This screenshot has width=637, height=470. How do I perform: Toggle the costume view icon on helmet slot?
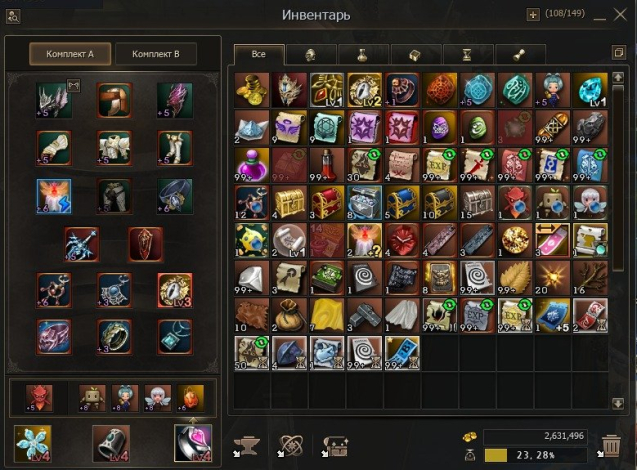[x=74, y=85]
